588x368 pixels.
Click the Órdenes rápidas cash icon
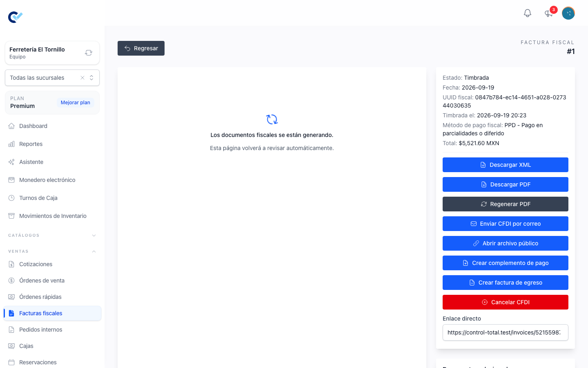coord(11,297)
